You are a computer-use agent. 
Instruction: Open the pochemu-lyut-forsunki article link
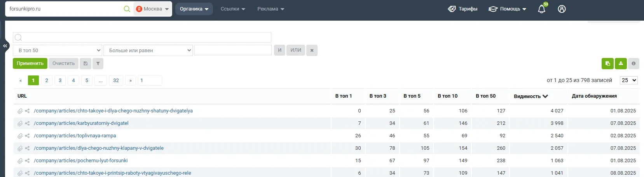[81, 161]
